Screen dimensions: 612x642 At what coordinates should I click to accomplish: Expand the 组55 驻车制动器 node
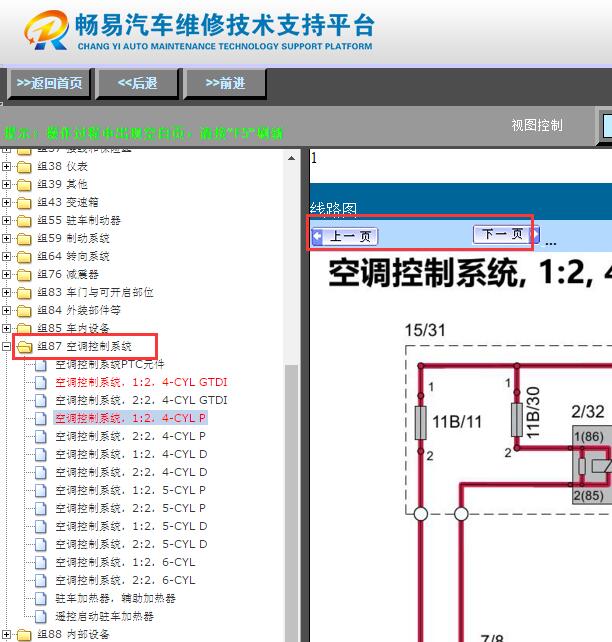click(6, 220)
